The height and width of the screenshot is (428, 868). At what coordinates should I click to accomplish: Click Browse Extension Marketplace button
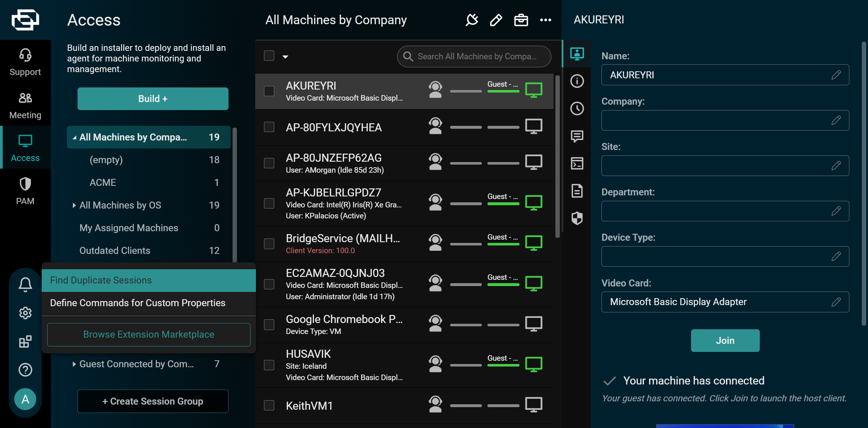pos(148,334)
